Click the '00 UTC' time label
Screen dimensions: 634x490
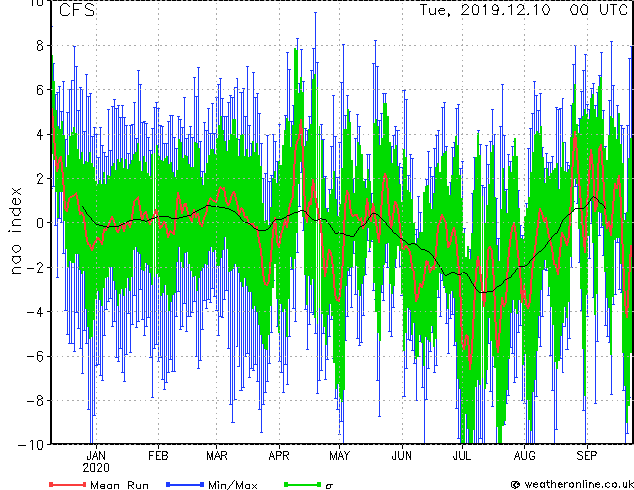point(598,10)
